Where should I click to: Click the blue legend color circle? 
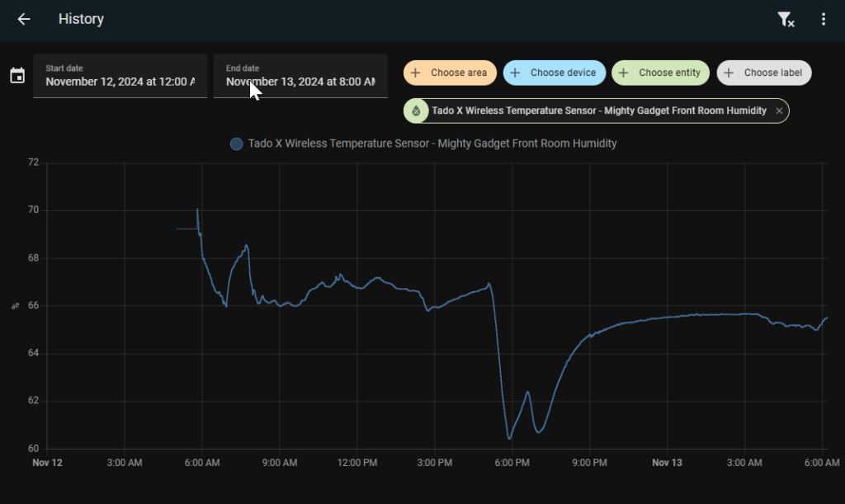point(237,144)
